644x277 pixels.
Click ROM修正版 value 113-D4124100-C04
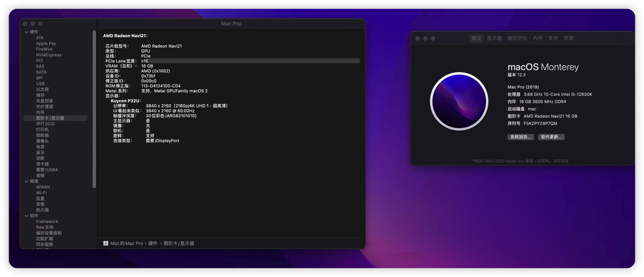coord(161,86)
